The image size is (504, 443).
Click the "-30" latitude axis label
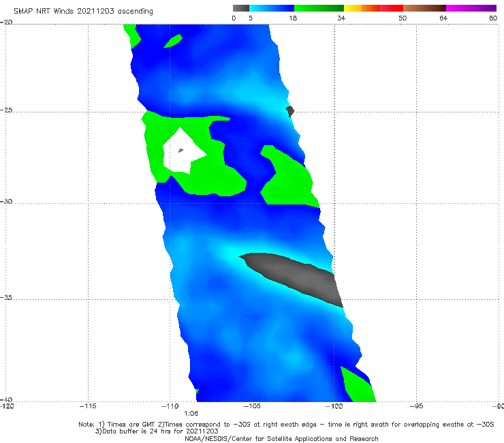(x=6, y=201)
